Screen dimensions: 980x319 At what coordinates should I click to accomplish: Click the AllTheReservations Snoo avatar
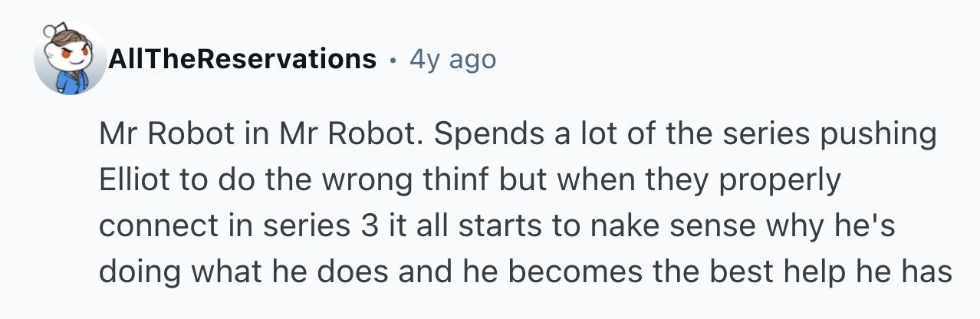[70, 58]
